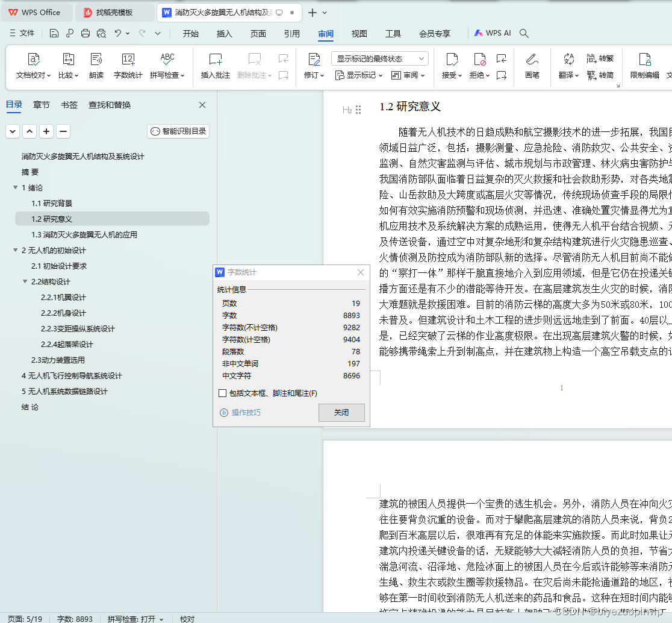Switch to the 视图 ribbon tab
Viewport: 672px width, 623px height.
359,34
